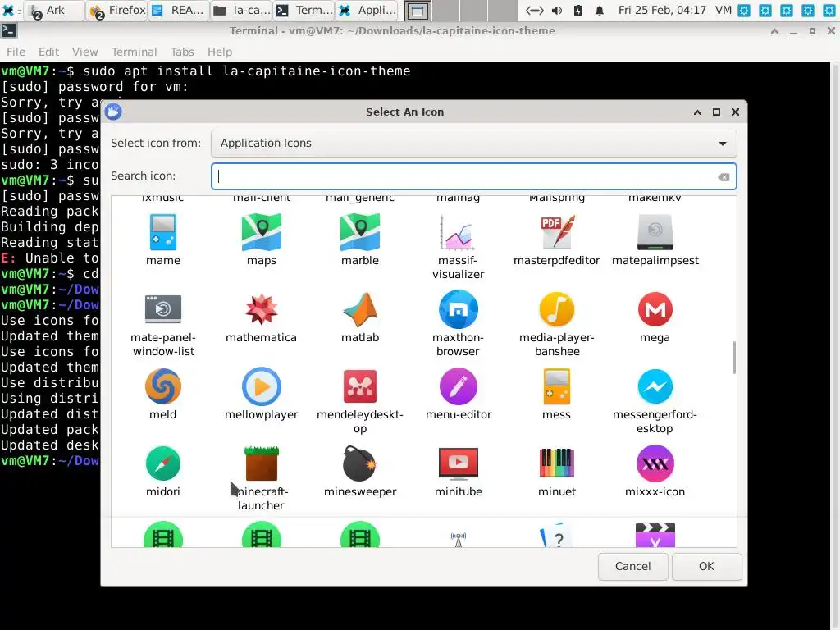Viewport: 840px width, 630px height.
Task: Click the Cancel button
Action: click(632, 566)
